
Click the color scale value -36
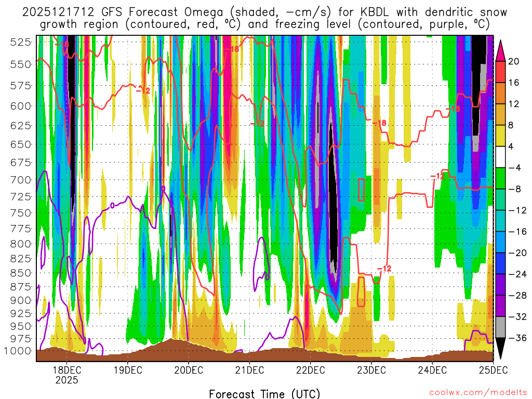click(517, 338)
